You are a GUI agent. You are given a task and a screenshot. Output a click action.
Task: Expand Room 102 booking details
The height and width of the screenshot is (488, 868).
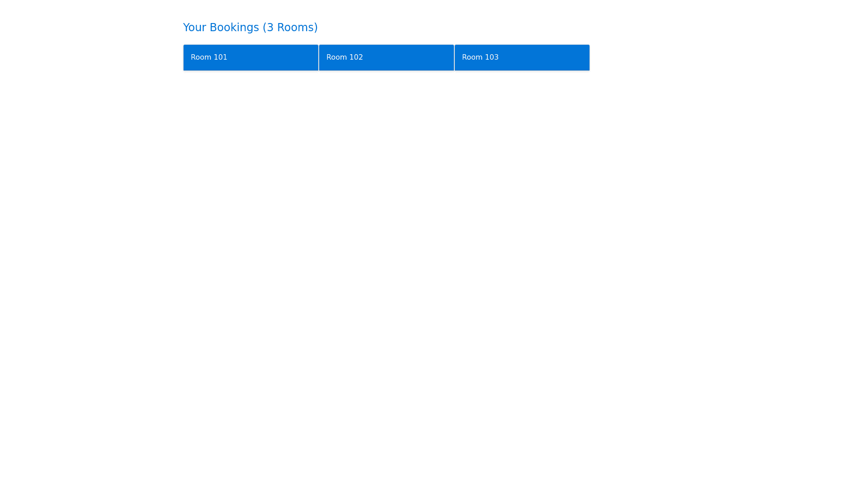pyautogui.click(x=386, y=57)
